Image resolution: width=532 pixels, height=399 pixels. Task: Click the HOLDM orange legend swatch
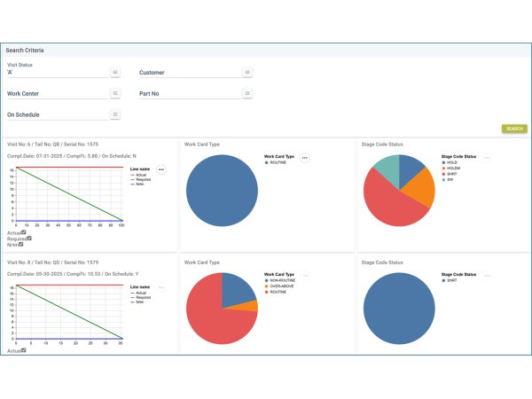(443, 168)
